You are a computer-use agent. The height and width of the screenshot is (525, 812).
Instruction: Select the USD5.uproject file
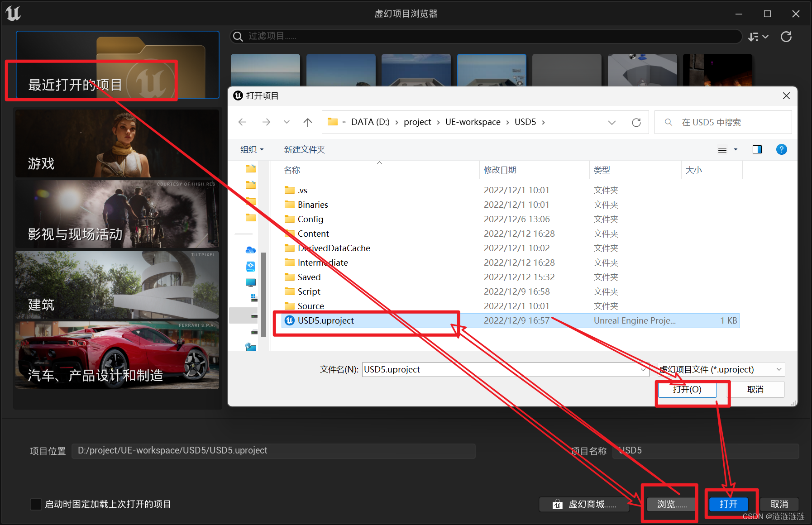click(511, 320)
